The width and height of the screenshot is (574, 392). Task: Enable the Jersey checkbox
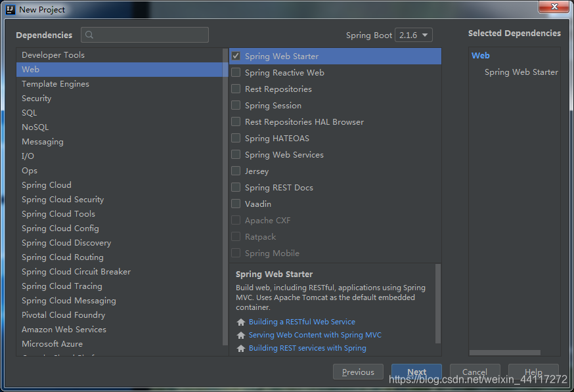[236, 171]
